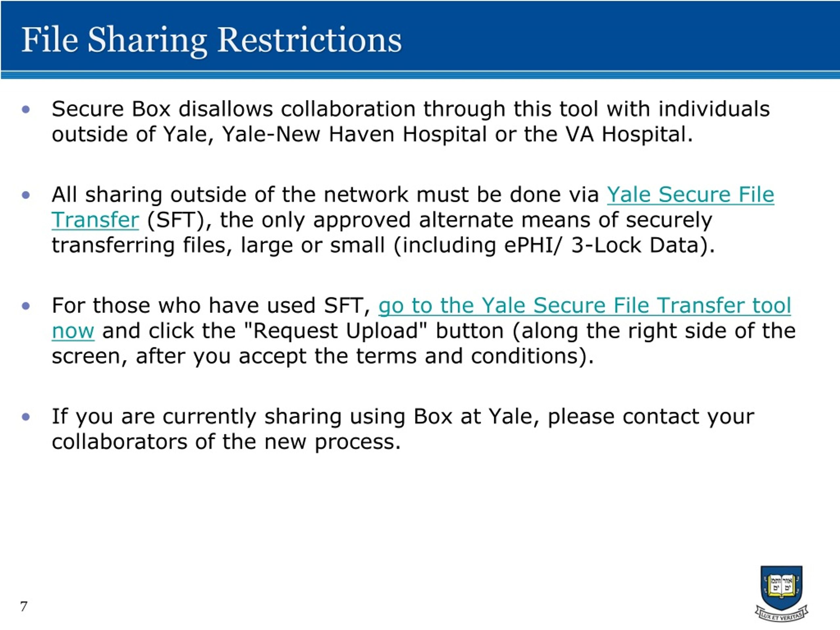Image resolution: width=840 pixels, height=630 pixels.
Task: Click the 'go to the Yale Secure File Transfer tool now' link
Action: point(584,306)
